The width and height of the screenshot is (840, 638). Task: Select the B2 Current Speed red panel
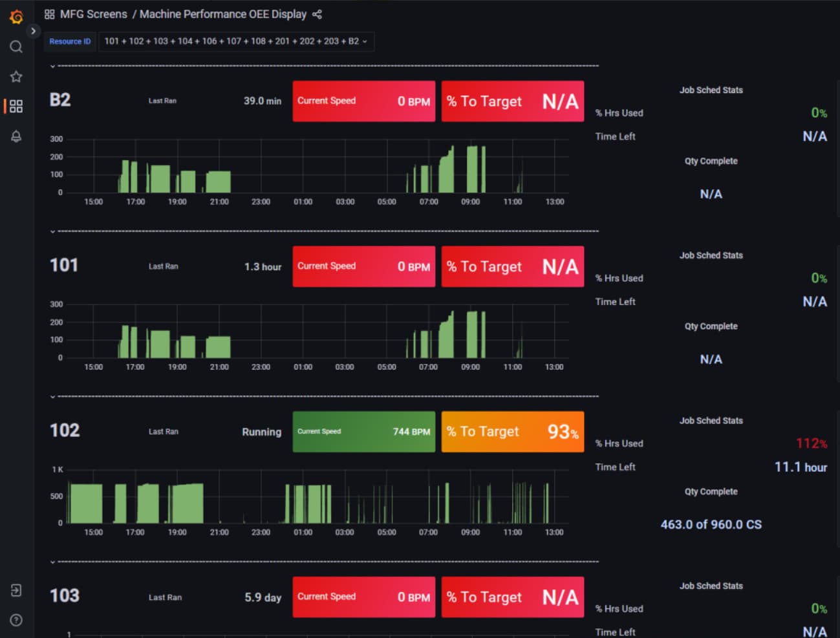[x=364, y=101]
